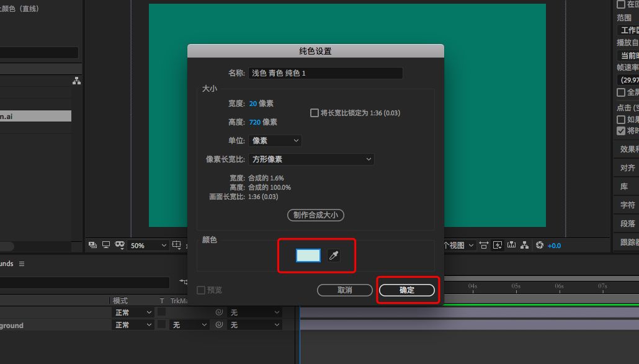The image size is (639, 364).
Task: Open the 跟踪器 tracker panel tab
Action: [x=629, y=242]
